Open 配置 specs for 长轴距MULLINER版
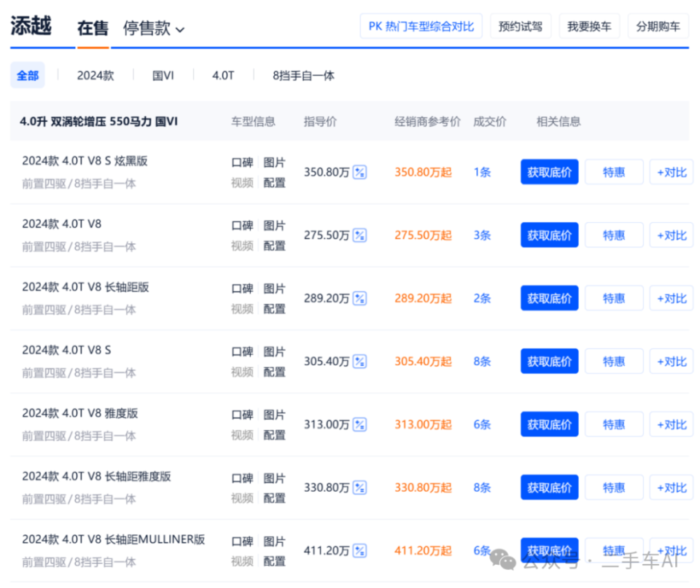Viewport: 700px width, 588px height. 274,561
